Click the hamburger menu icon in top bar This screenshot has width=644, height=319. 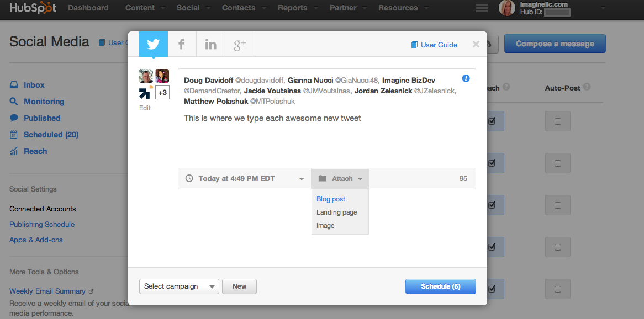482,8
